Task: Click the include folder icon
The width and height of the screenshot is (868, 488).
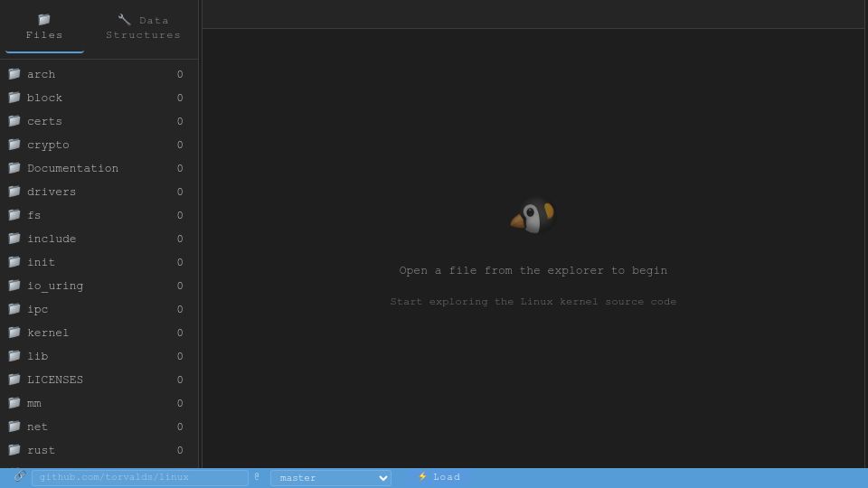Action: pyautogui.click(x=14, y=239)
